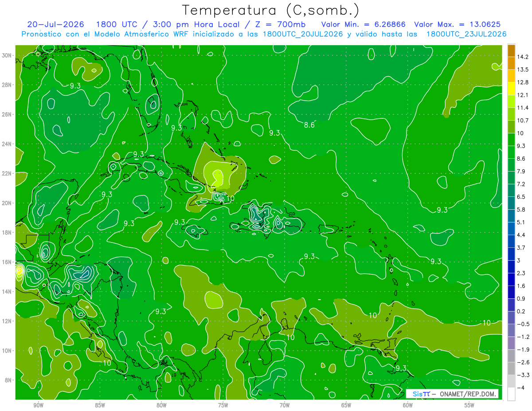Click the 4.4 color bar label
The height and width of the screenshot is (411, 532).
522,235
